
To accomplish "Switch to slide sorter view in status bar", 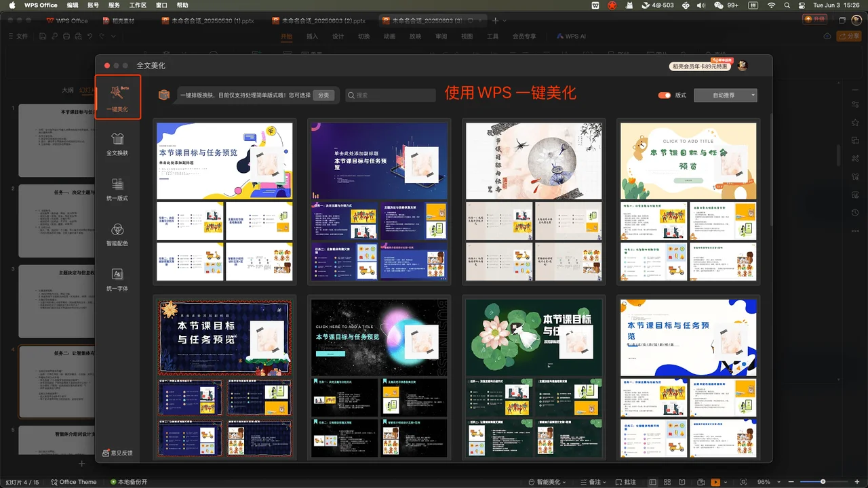I will point(668,482).
